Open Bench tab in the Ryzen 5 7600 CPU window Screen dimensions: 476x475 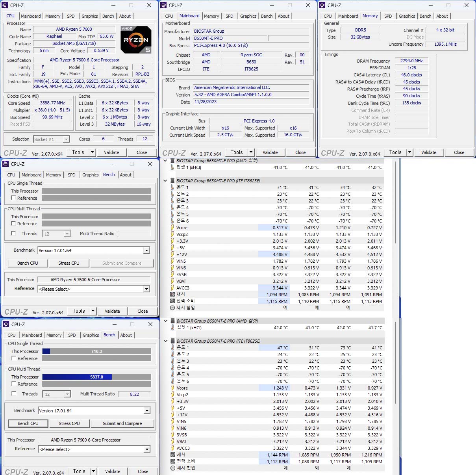(x=108, y=16)
